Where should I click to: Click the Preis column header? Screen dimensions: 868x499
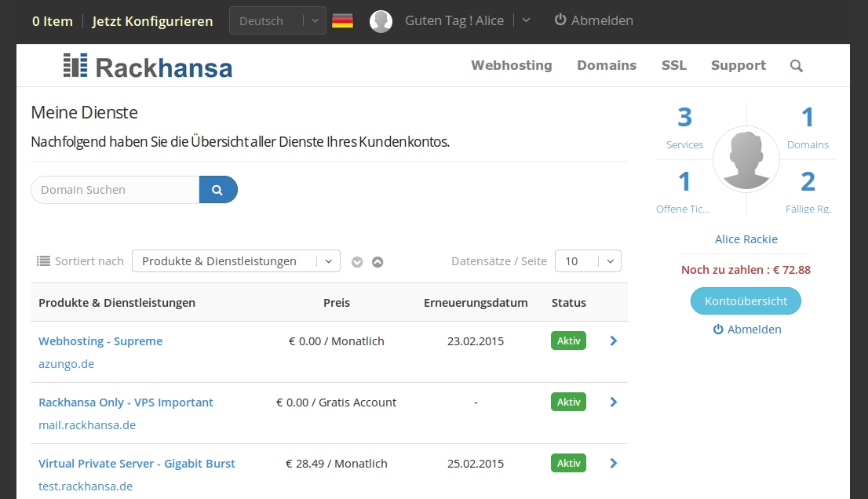pyautogui.click(x=337, y=303)
